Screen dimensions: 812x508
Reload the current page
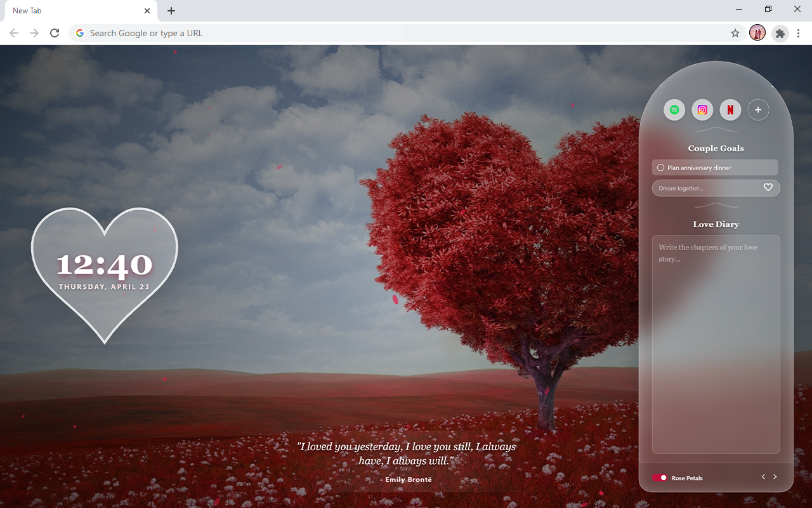pos(55,33)
